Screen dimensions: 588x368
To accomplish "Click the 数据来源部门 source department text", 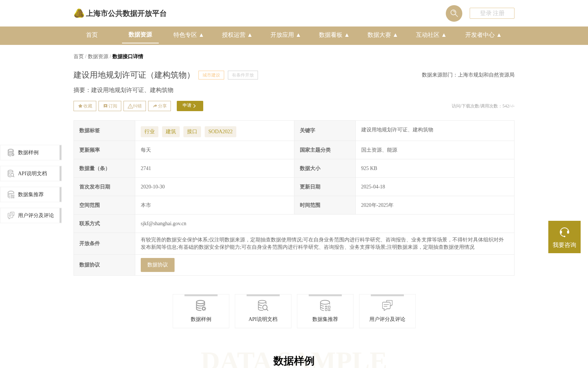I will point(468,75).
